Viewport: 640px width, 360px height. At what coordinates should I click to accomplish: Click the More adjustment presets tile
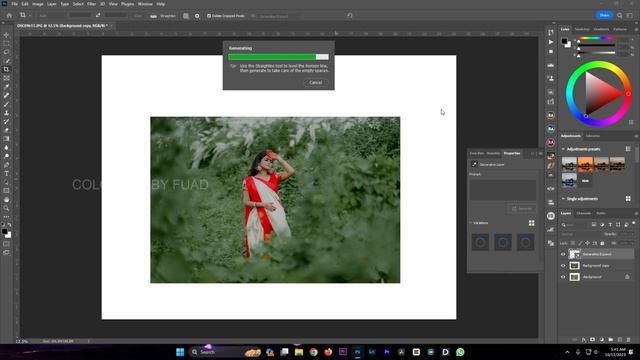click(x=585, y=180)
